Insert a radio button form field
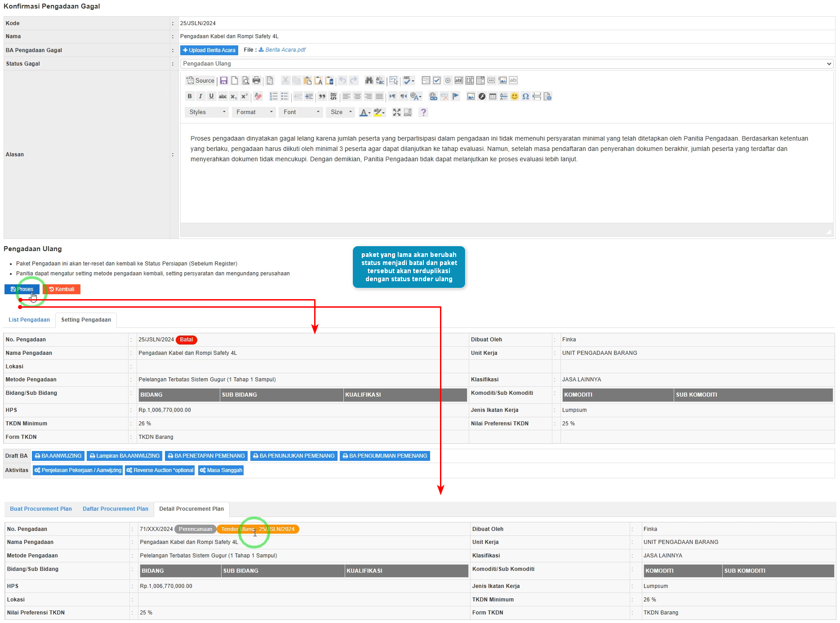The height and width of the screenshot is (623, 840). point(448,80)
